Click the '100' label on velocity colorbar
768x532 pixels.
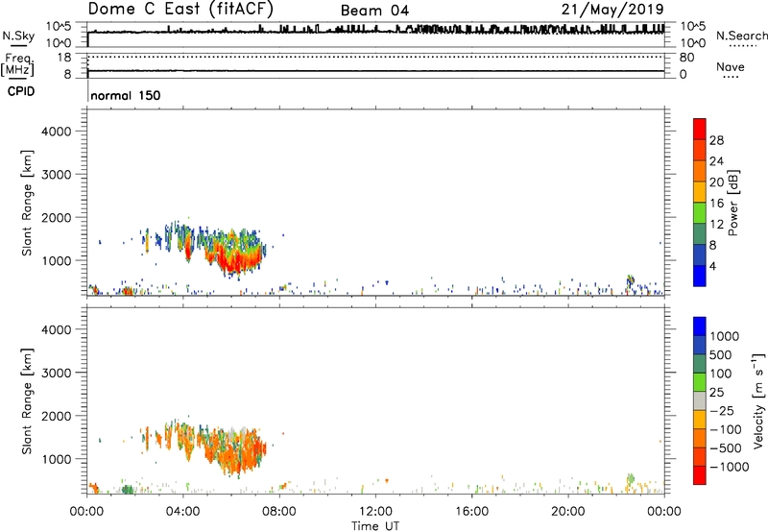coord(721,374)
